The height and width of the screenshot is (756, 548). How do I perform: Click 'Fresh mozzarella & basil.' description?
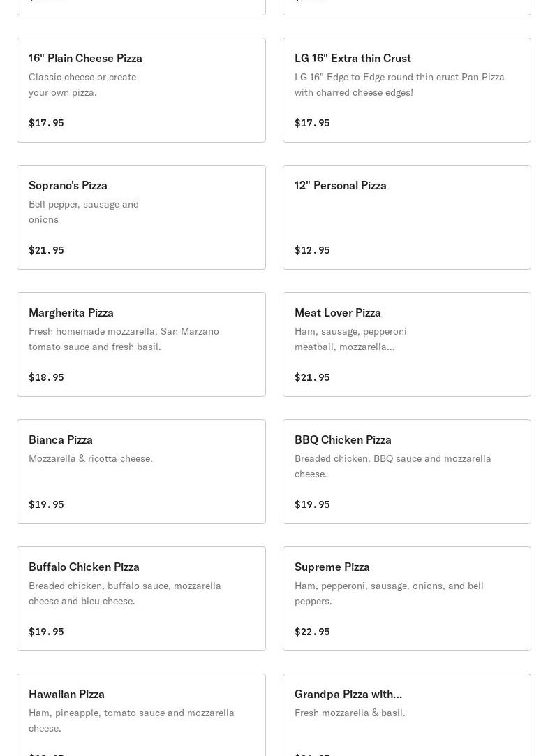350,713
